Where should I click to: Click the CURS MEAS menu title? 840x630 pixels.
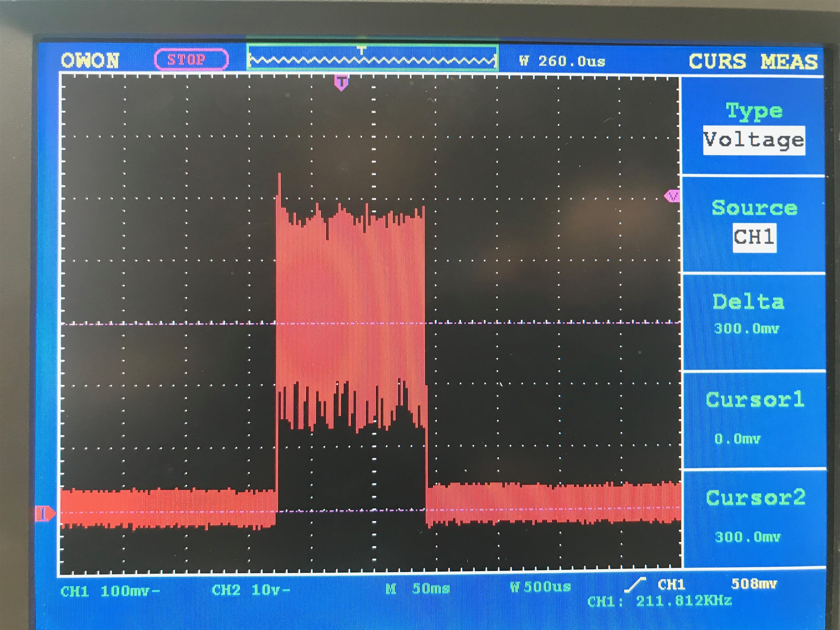[x=753, y=61]
